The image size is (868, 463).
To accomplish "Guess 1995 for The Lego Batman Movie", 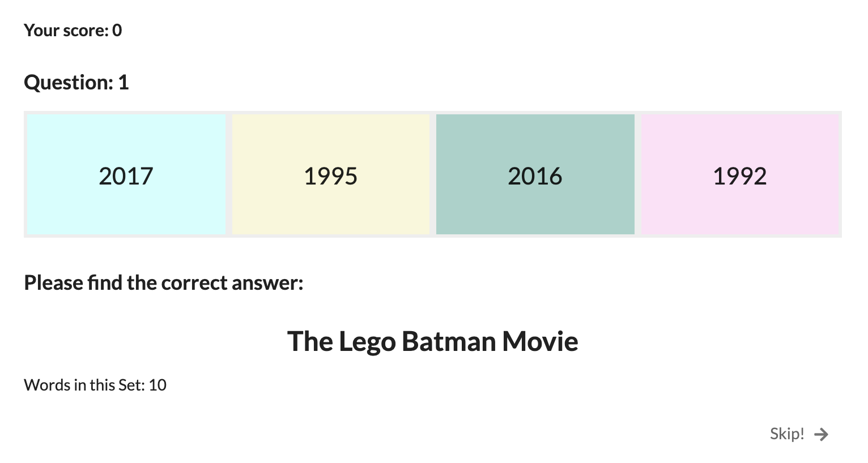I will tap(330, 174).
